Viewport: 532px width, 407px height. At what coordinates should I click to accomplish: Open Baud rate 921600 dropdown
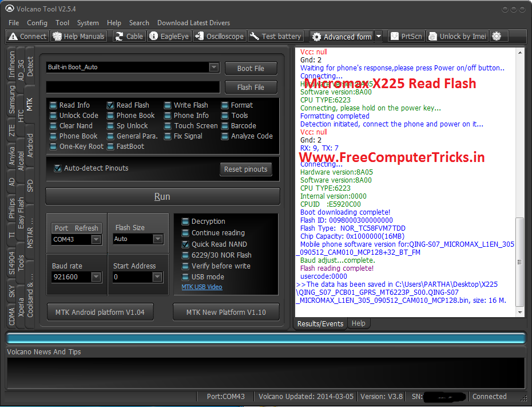pos(96,277)
